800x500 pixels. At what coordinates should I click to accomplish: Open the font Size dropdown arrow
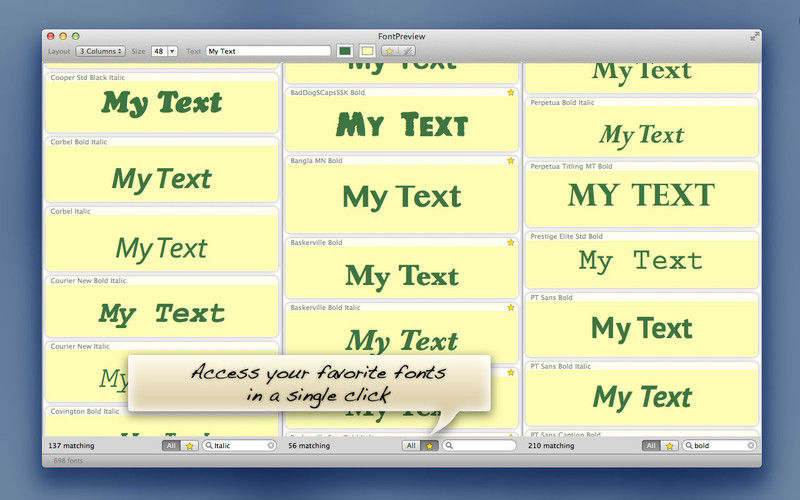coord(172,51)
